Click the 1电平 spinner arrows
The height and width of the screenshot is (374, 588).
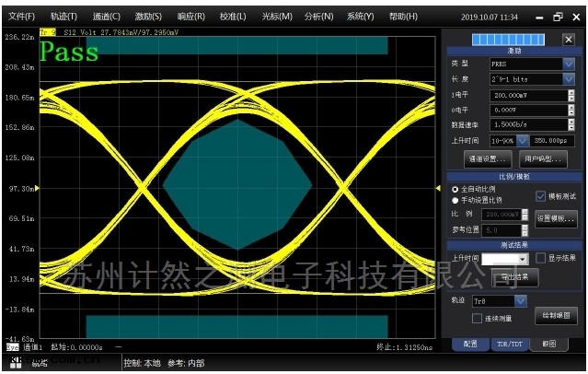coord(571,94)
